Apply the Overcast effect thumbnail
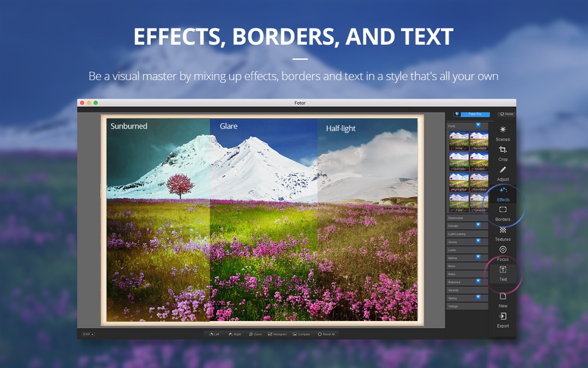Screen dimensions: 588x368 click(459, 161)
